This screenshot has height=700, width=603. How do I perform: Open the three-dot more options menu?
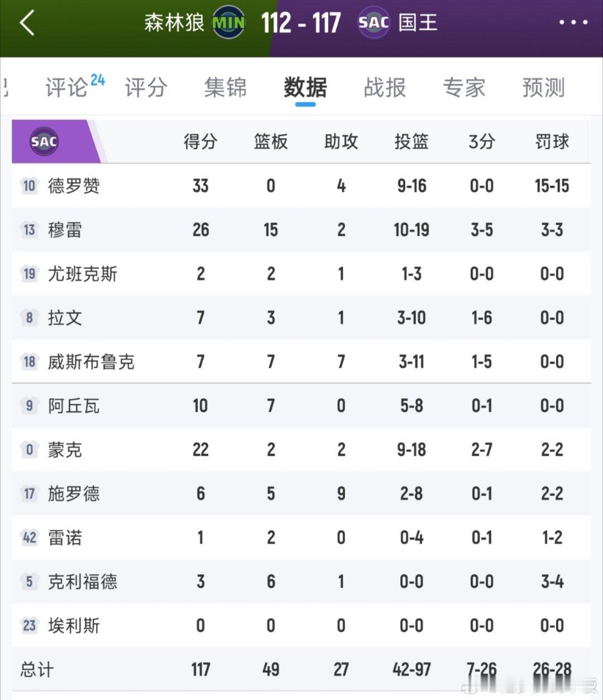point(573,23)
